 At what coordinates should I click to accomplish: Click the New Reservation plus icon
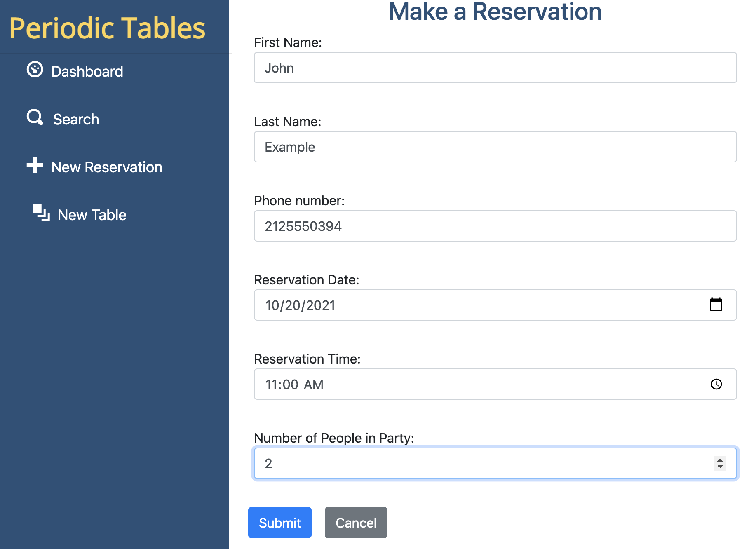pos(35,166)
